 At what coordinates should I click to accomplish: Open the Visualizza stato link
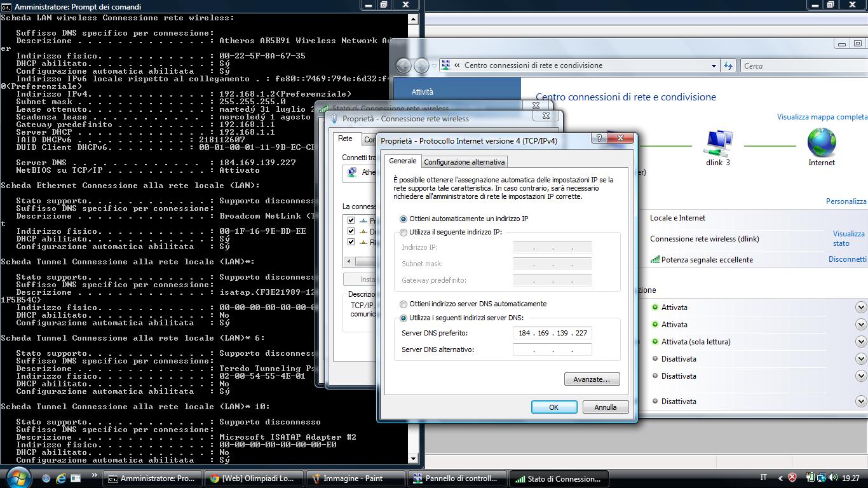848,238
